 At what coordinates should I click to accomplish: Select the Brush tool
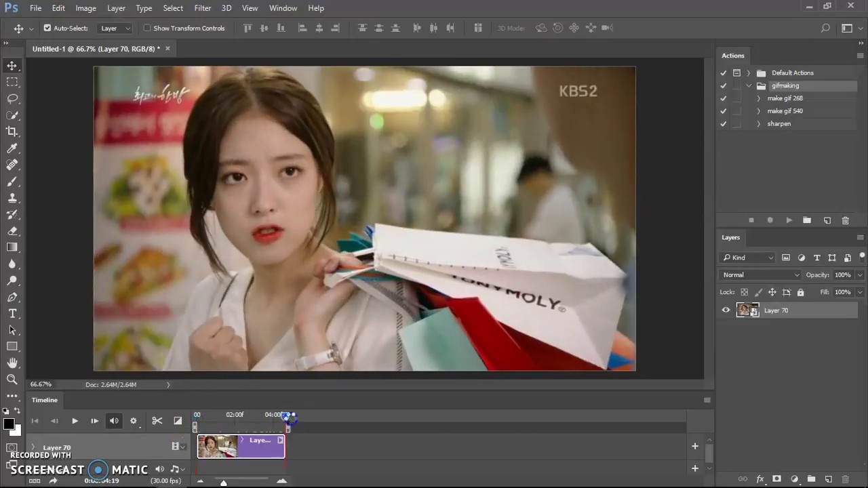coord(12,182)
